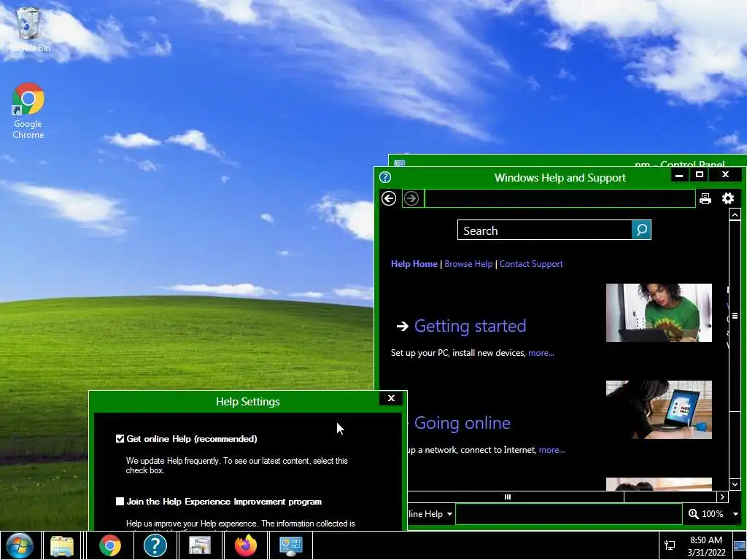This screenshot has height=560, width=747.
Task: Click the vertical scrollbar down arrow
Action: tap(735, 484)
